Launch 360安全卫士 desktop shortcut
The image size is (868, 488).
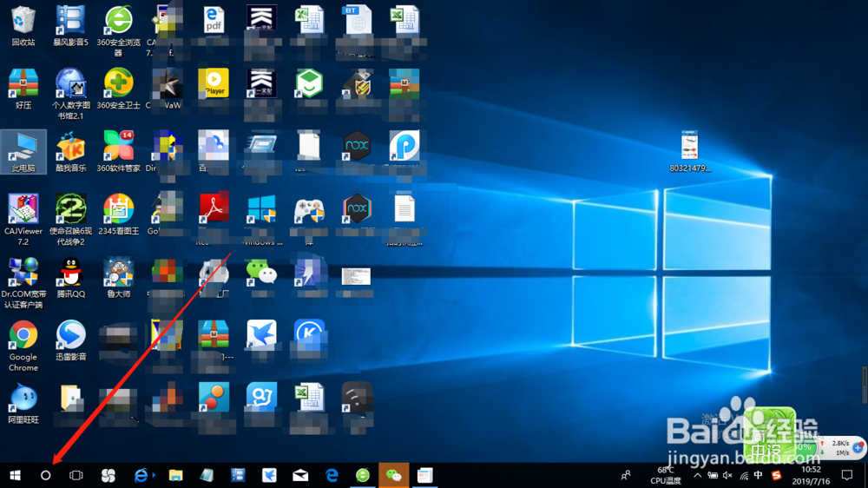coord(118,89)
